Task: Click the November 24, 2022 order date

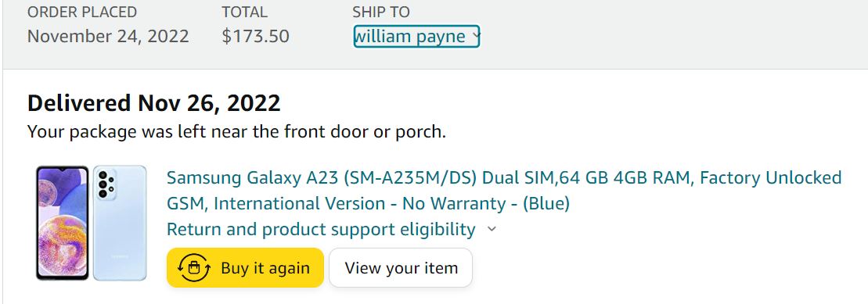Action: point(108,37)
